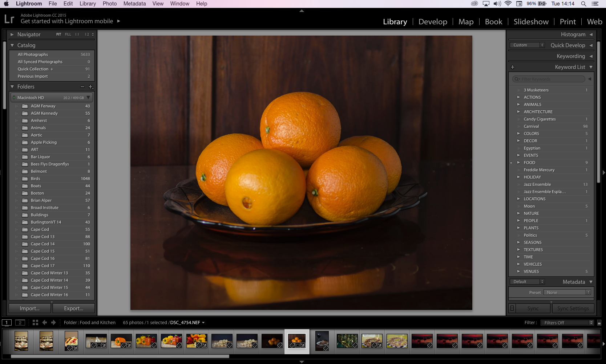This screenshot has width=606, height=364.
Task: Open the battery status icon in menu bar
Action: click(x=542, y=4)
